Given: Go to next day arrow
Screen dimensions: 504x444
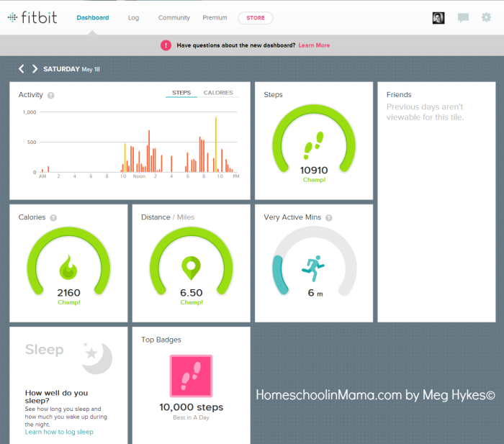Looking at the screenshot, I should pos(35,69).
